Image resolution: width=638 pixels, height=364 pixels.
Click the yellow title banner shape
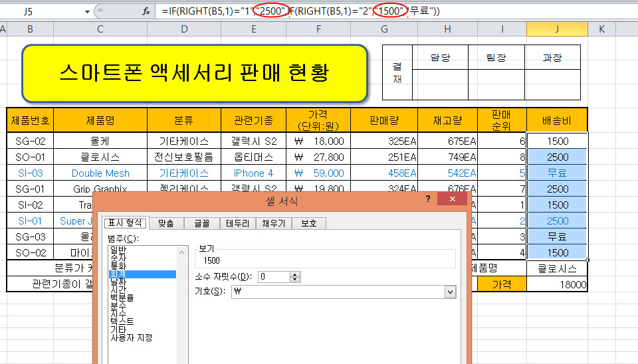point(194,73)
